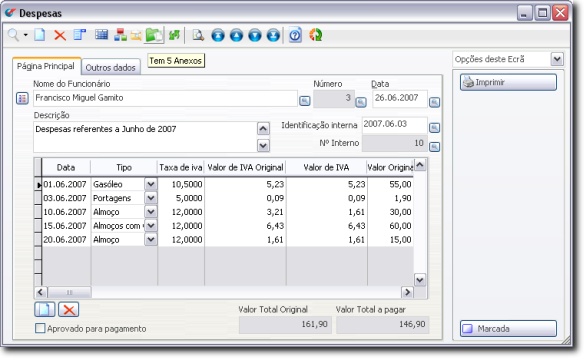This screenshot has width=584, height=360.
Task: Click the Valor de IVA Original column header
Action: (x=245, y=168)
